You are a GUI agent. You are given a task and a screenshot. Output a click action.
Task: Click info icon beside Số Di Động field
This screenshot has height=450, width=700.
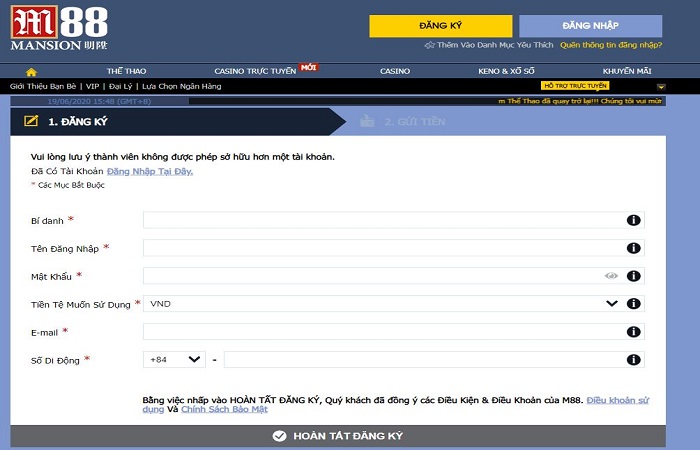pos(633,360)
